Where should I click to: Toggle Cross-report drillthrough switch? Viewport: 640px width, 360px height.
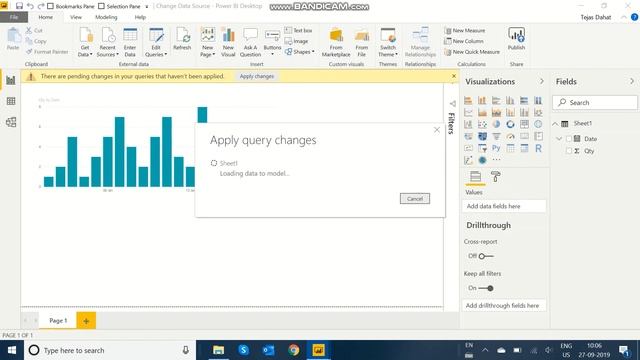tap(486, 256)
